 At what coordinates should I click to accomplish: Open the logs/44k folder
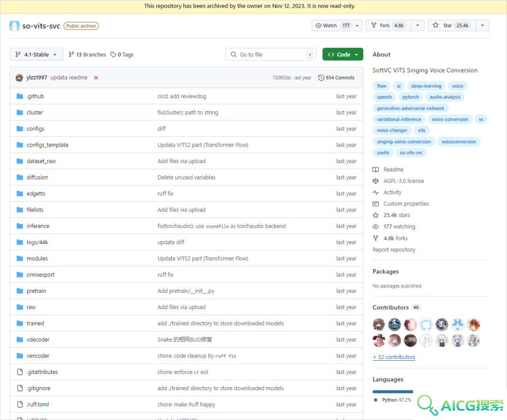(37, 242)
